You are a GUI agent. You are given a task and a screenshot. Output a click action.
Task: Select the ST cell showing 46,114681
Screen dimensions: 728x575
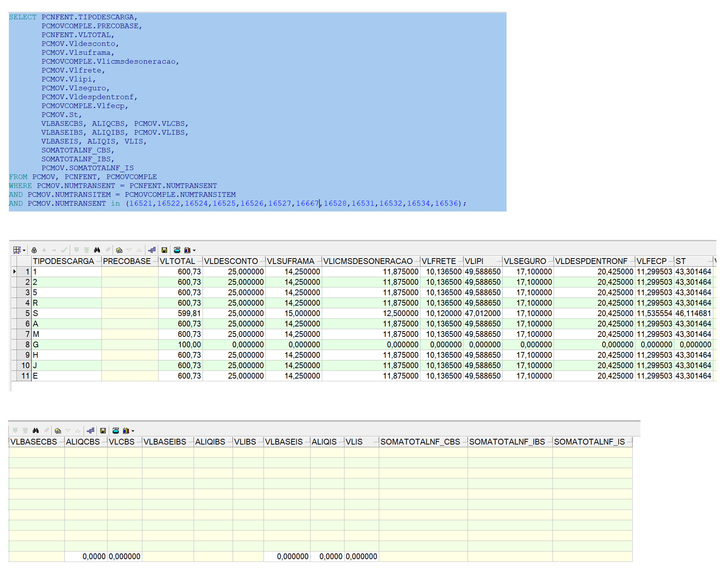click(x=693, y=313)
